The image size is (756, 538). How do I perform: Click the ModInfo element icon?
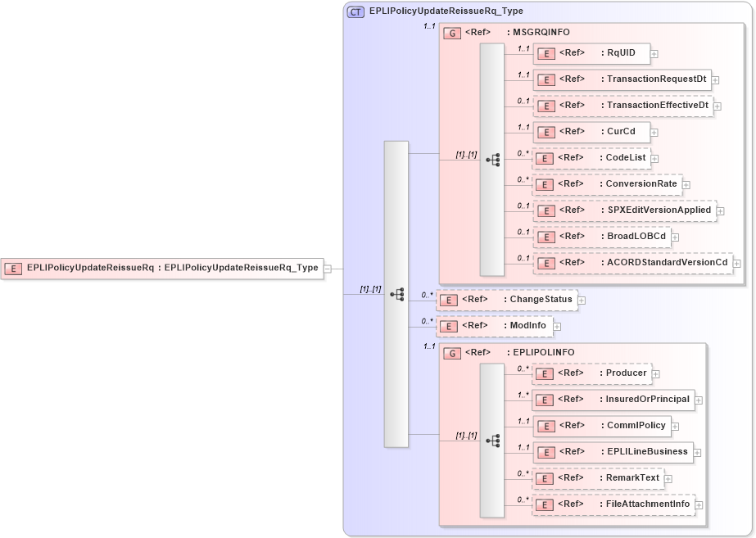pos(448,325)
